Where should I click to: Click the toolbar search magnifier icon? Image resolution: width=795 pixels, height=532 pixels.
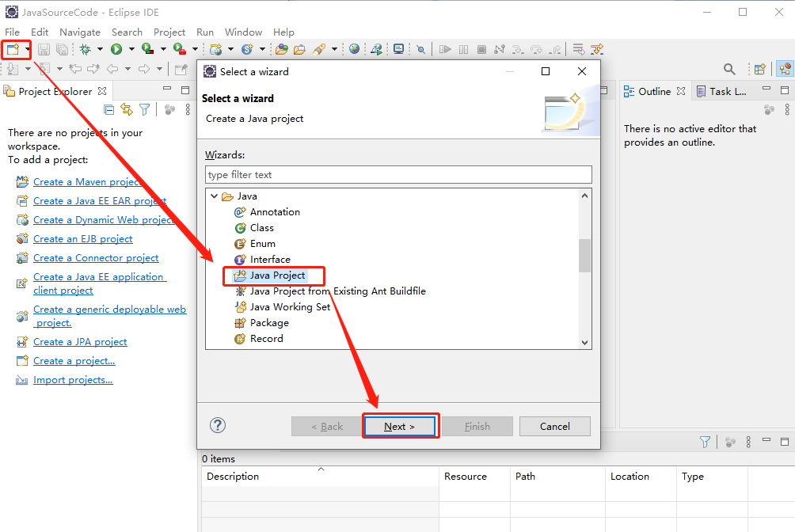pos(729,69)
